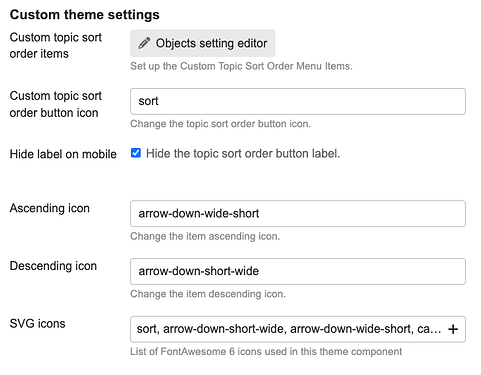Select the 'Custom theme settings' heading

(85, 15)
